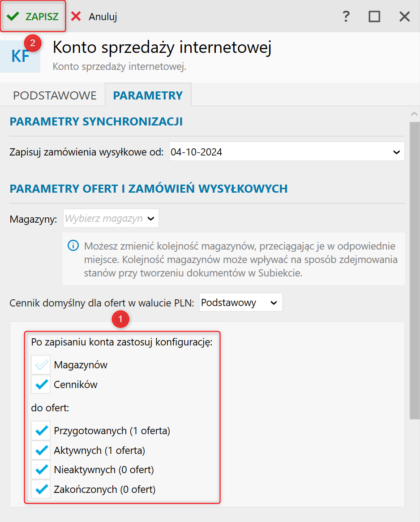Click the KF account avatar tile
Screen dimensions: 420x522
(20, 56)
